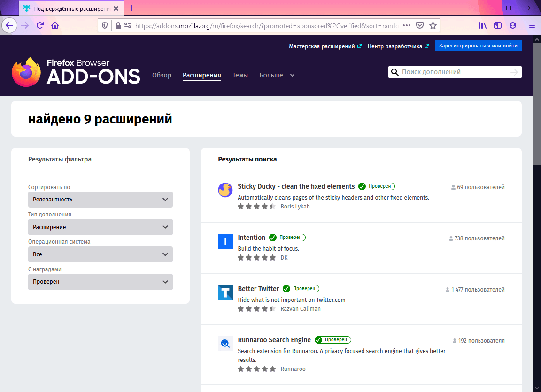
Task: Click in the Поиск дополнений search field
Action: coord(454,72)
